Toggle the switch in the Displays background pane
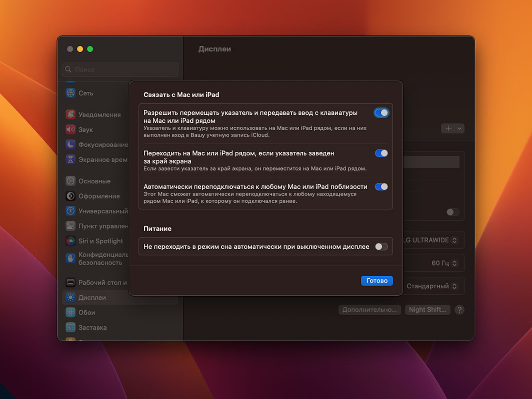Viewport: 532px width, 399px height. coord(453,212)
